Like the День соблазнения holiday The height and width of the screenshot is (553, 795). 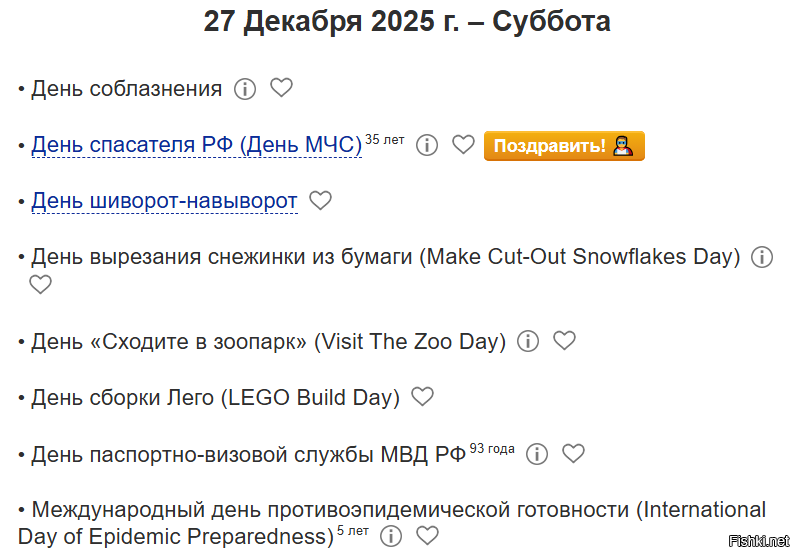(x=282, y=88)
